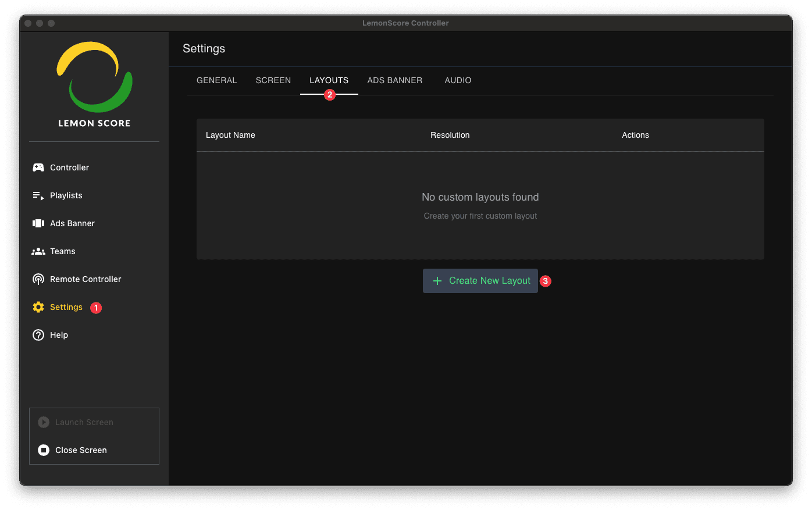This screenshot has width=812, height=510.
Task: Click the Remote Controller antenna icon
Action: pyautogui.click(x=38, y=279)
